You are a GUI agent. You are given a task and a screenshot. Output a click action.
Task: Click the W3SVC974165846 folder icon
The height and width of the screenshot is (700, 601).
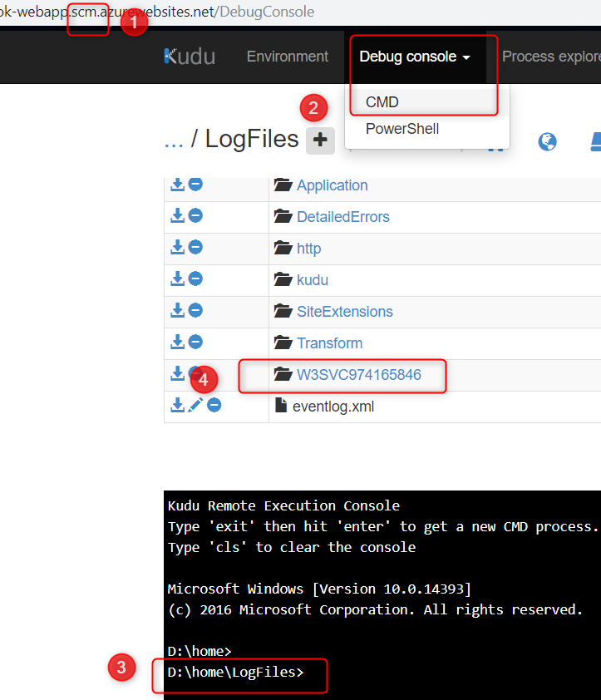tap(283, 374)
